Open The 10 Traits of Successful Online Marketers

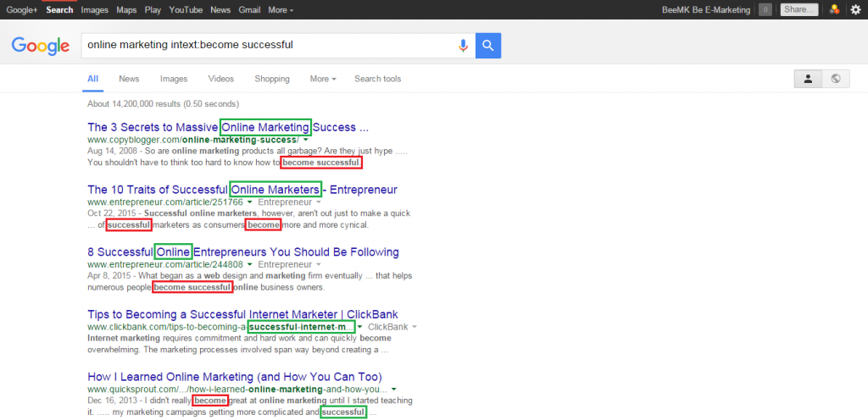pyautogui.click(x=242, y=190)
